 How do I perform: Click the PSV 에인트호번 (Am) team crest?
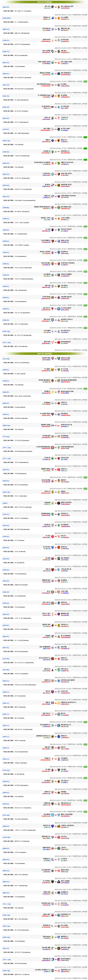tap(53, 85)
